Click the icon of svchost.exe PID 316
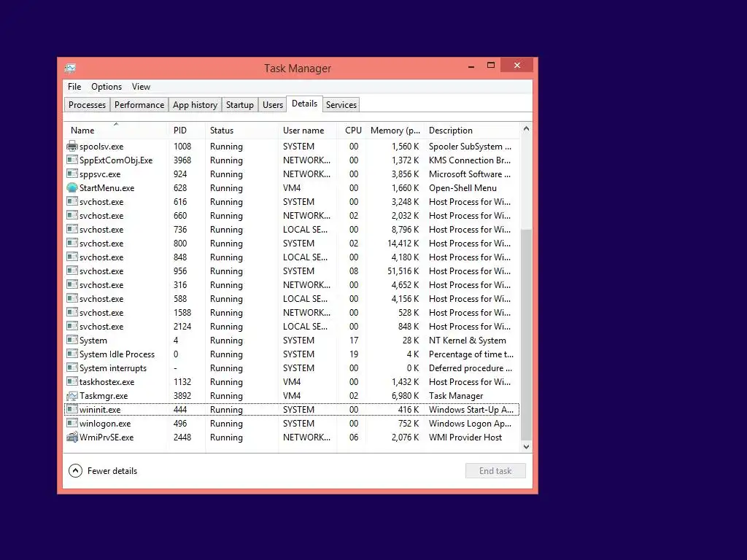The image size is (747, 560). [x=72, y=284]
